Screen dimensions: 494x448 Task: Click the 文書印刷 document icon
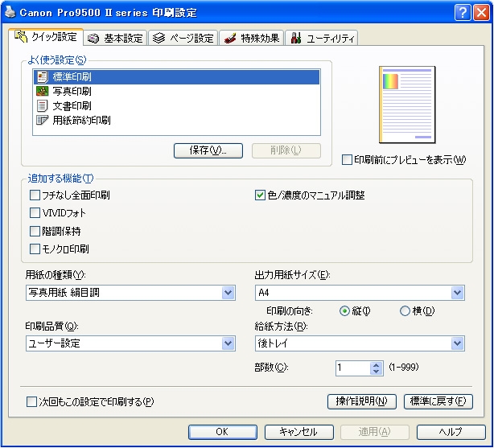pos(42,106)
